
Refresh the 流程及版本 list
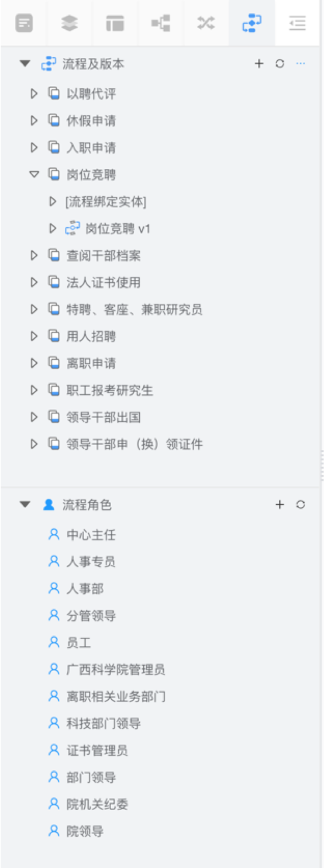[x=280, y=64]
